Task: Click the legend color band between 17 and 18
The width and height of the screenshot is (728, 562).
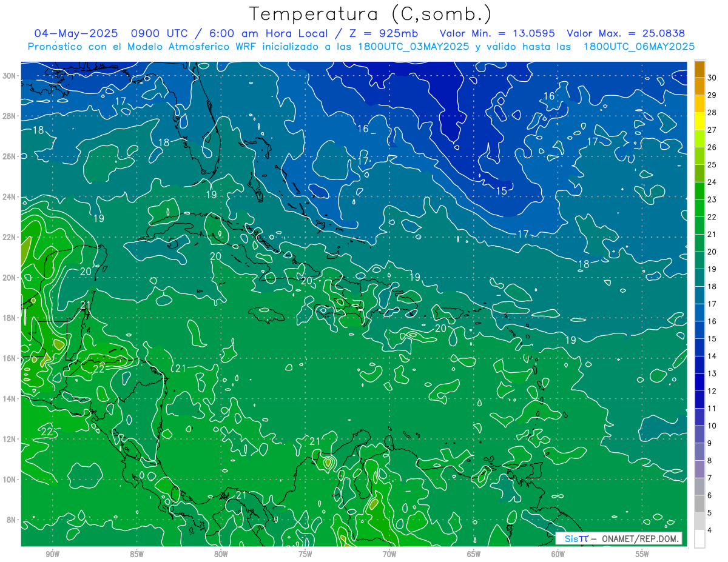Action: pos(699,295)
